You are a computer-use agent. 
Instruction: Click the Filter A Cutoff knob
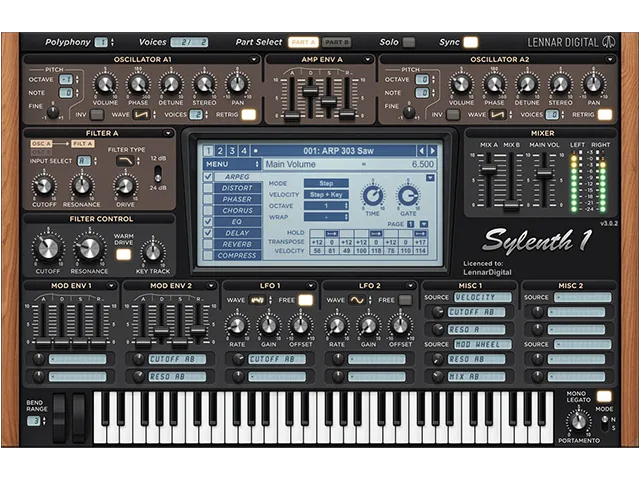[x=44, y=186]
